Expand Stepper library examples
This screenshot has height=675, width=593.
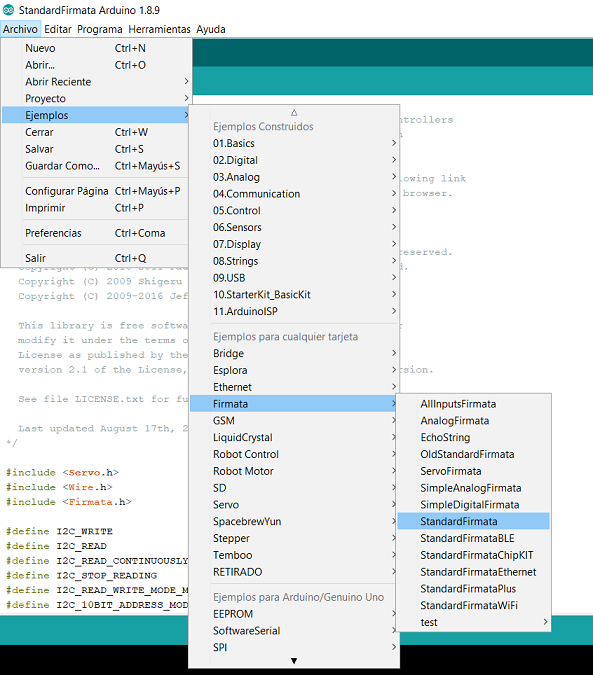click(x=294, y=538)
